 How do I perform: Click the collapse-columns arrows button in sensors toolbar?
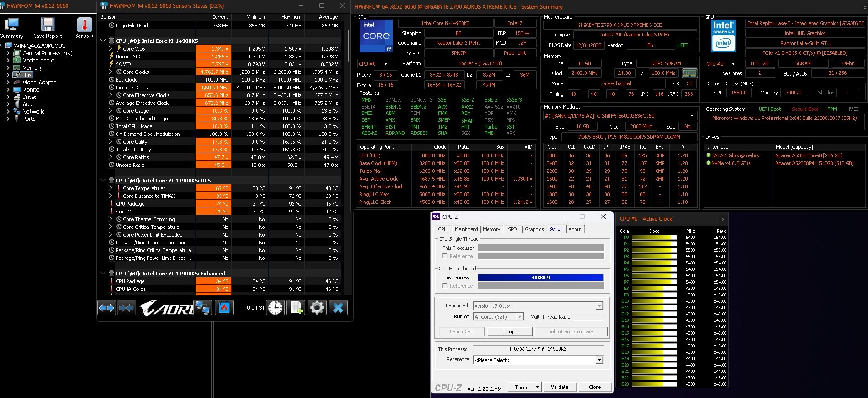coord(126,308)
